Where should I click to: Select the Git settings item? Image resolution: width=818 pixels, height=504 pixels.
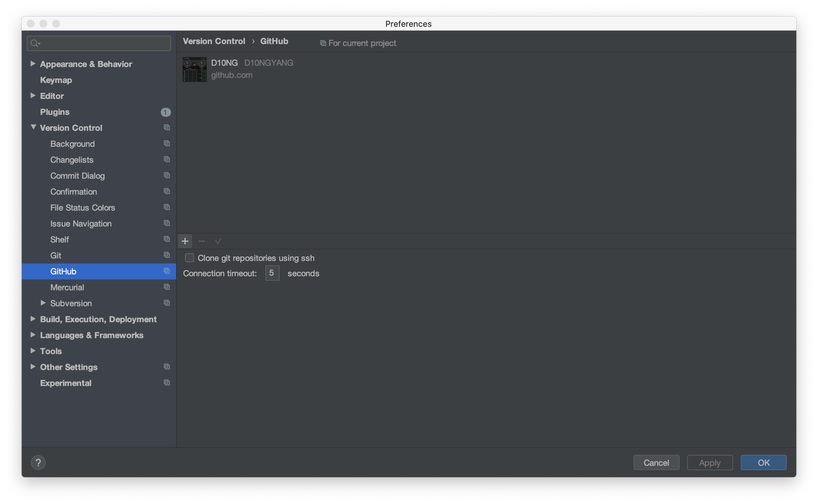click(x=99, y=255)
